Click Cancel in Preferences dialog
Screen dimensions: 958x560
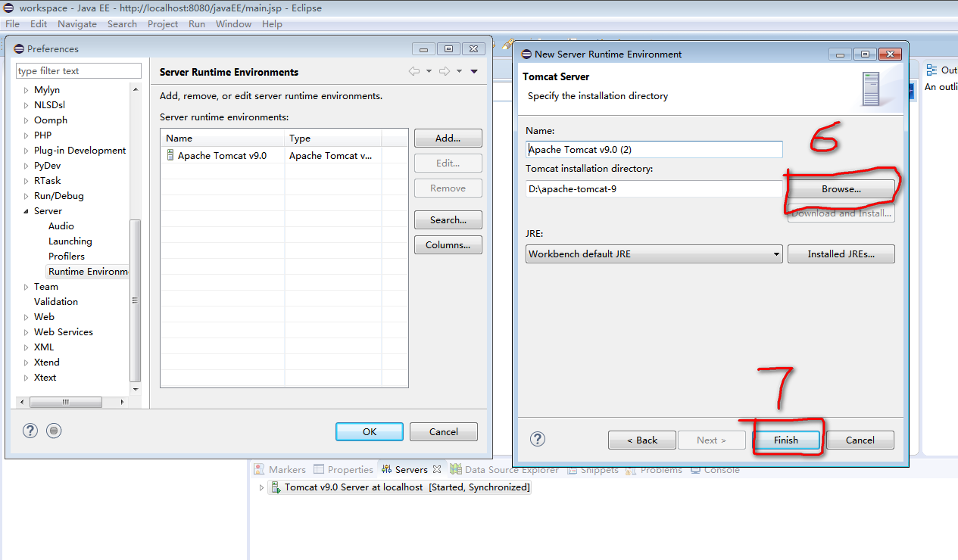click(444, 431)
